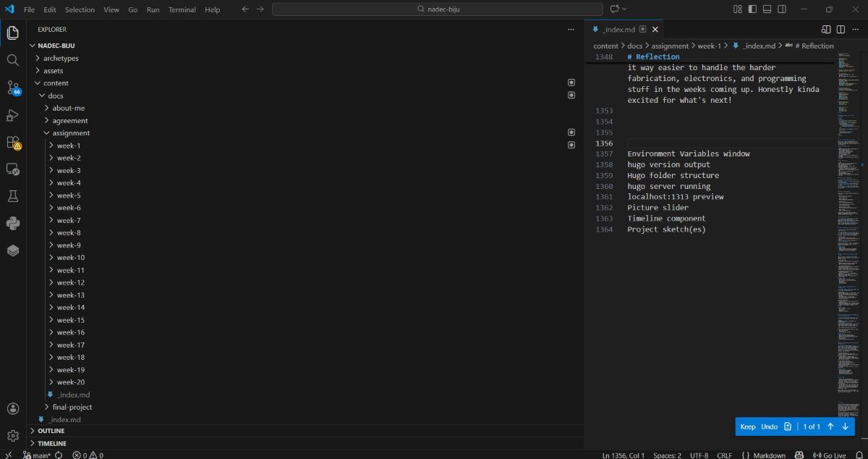Open the Accounts icon near the bottom sidebar

12,408
